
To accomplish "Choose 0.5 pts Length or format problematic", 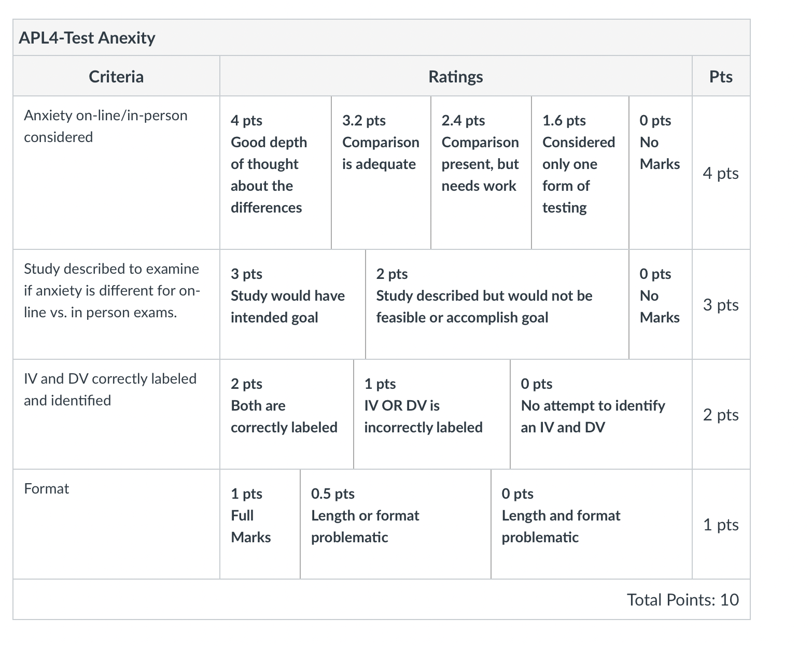I will click(396, 524).
